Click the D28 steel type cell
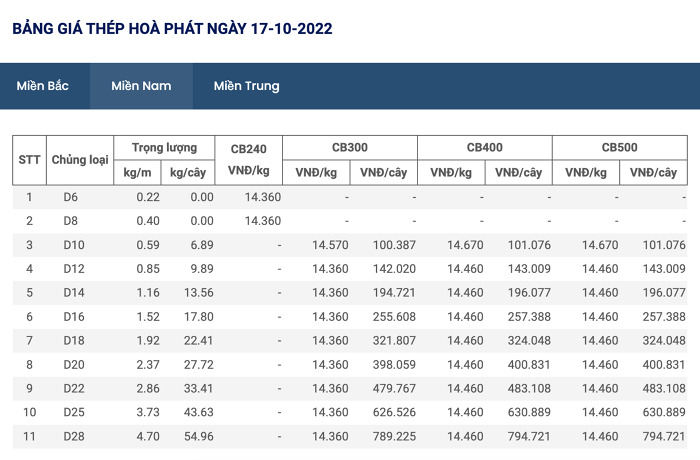This screenshot has height=460, width=700. [x=74, y=436]
